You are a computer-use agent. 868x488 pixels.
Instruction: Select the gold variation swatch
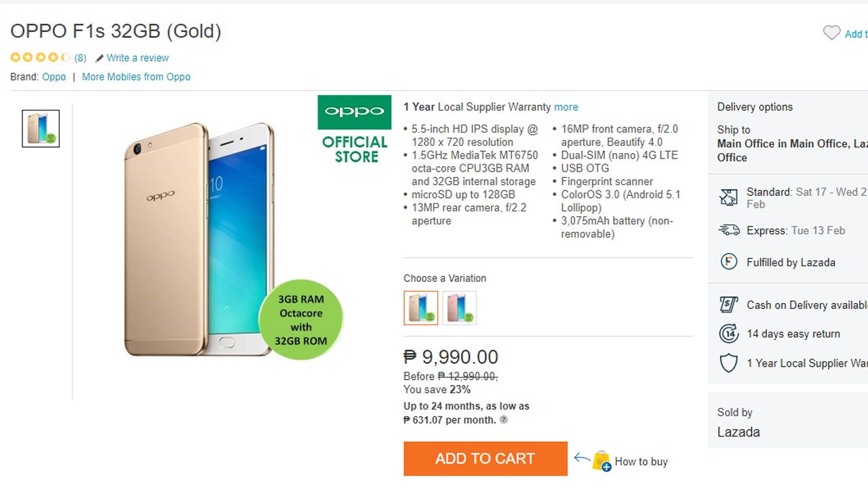pyautogui.click(x=420, y=307)
